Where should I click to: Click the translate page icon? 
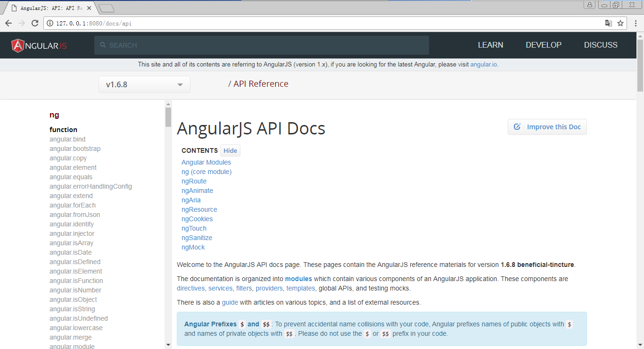coord(609,23)
